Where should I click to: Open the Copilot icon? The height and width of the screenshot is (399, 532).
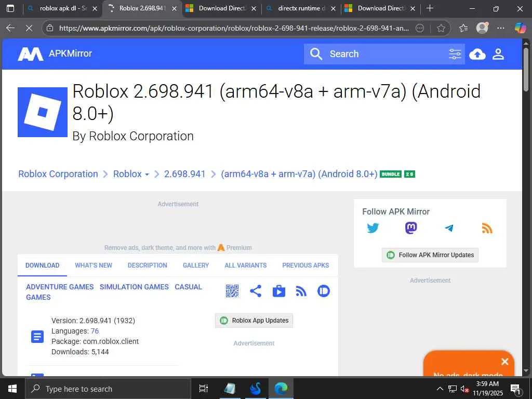520,28
